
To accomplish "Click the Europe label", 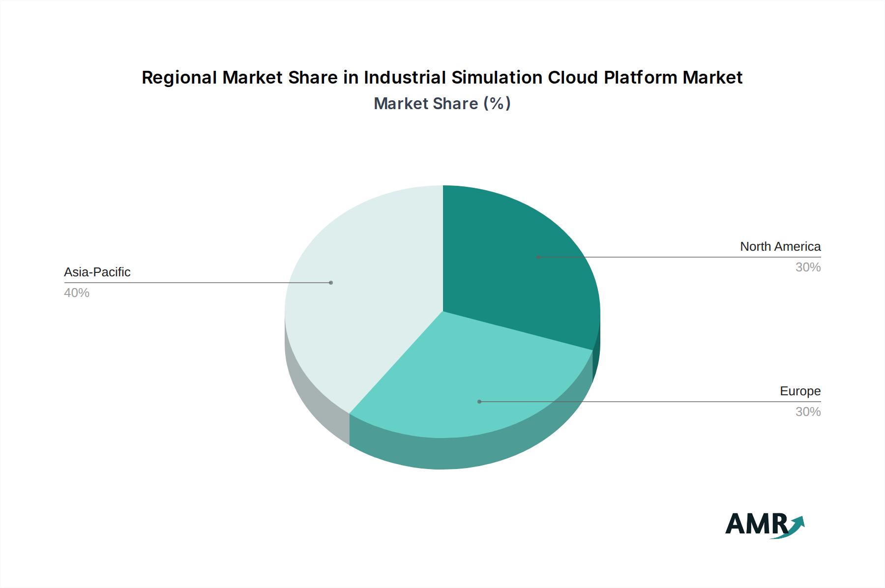I will 800,391.
